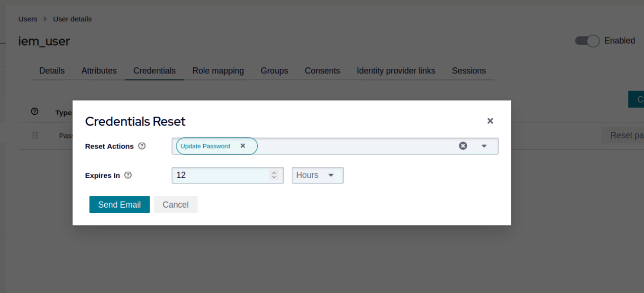View the Sessions tab
644x293 pixels.
469,71
